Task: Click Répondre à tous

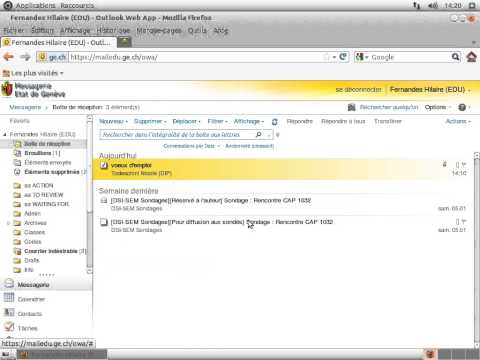Action: pos(343,121)
